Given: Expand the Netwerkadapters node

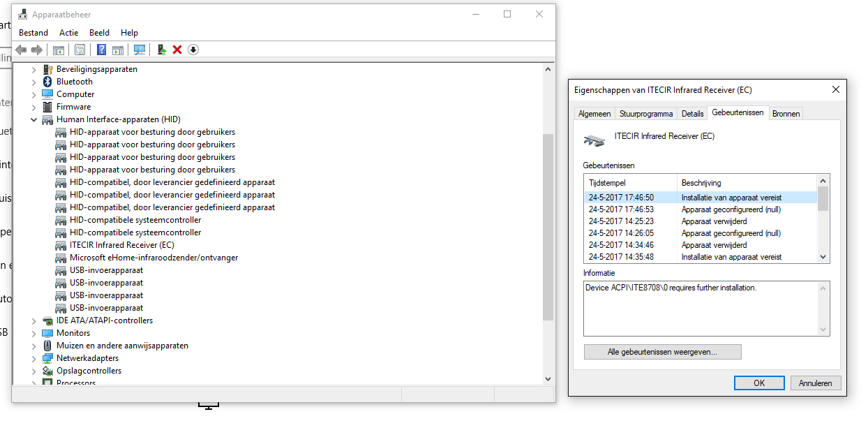Looking at the screenshot, I should point(33,358).
